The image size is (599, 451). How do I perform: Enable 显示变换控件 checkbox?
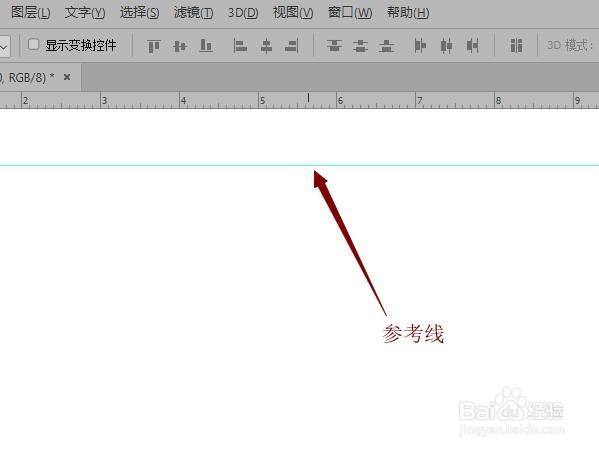click(34, 45)
